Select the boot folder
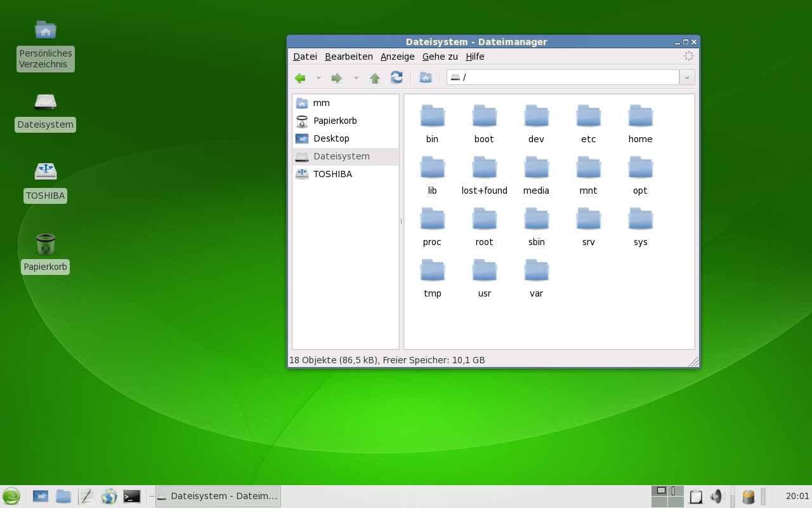The height and width of the screenshot is (508, 812). pos(485,124)
